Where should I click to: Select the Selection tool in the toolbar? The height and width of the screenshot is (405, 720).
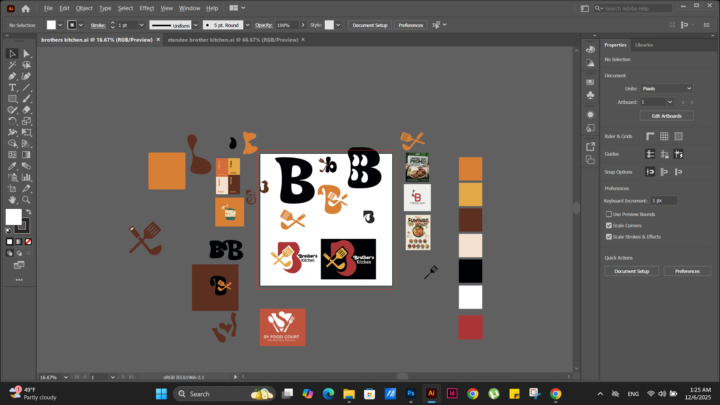pyautogui.click(x=11, y=53)
